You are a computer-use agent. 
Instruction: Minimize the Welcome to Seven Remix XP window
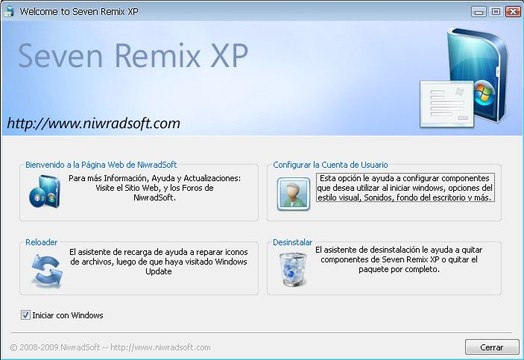479,11
